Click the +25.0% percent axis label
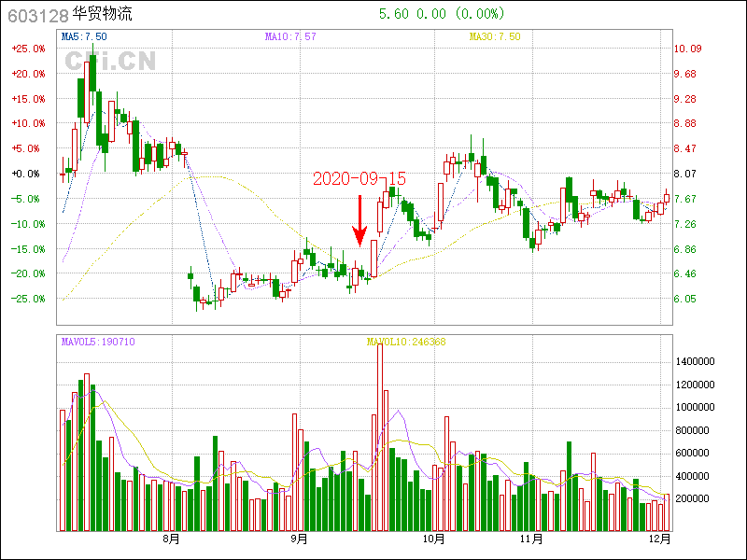The height and width of the screenshot is (560, 747). click(29, 49)
